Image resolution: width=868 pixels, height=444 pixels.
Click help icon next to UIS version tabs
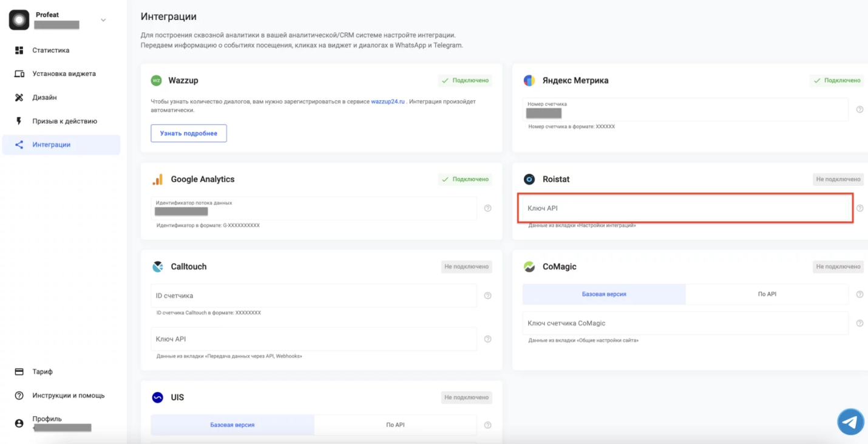tap(488, 425)
